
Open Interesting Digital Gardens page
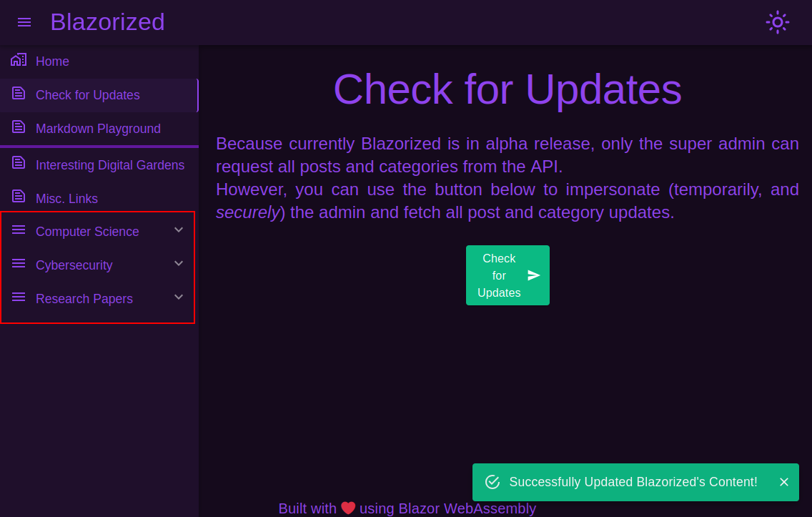[110, 165]
